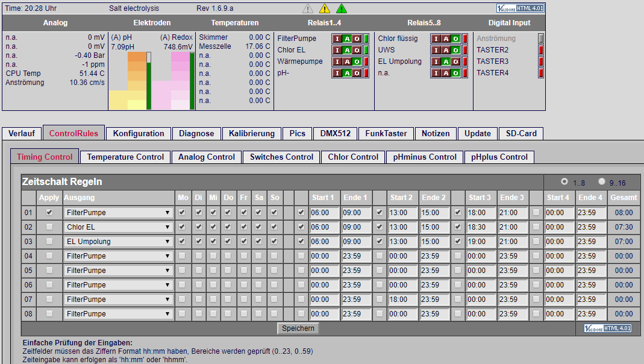
Task: Select the 1..8 rules radio button
Action: coord(564,181)
